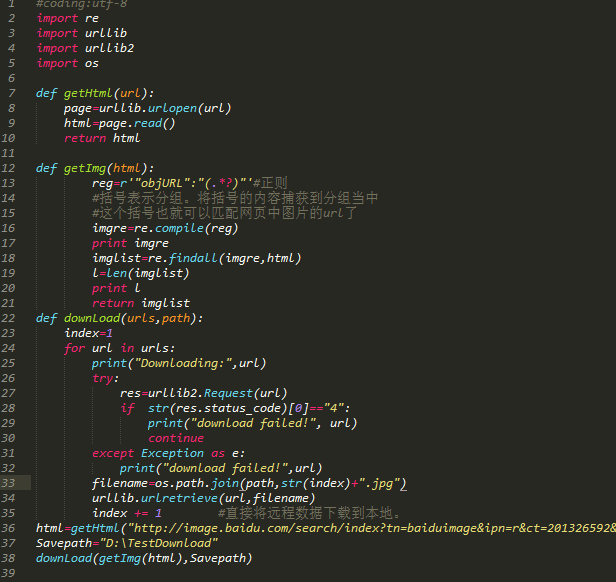616x582 pixels.
Task: Click the Chinese comment on line 15
Action: [224, 213]
